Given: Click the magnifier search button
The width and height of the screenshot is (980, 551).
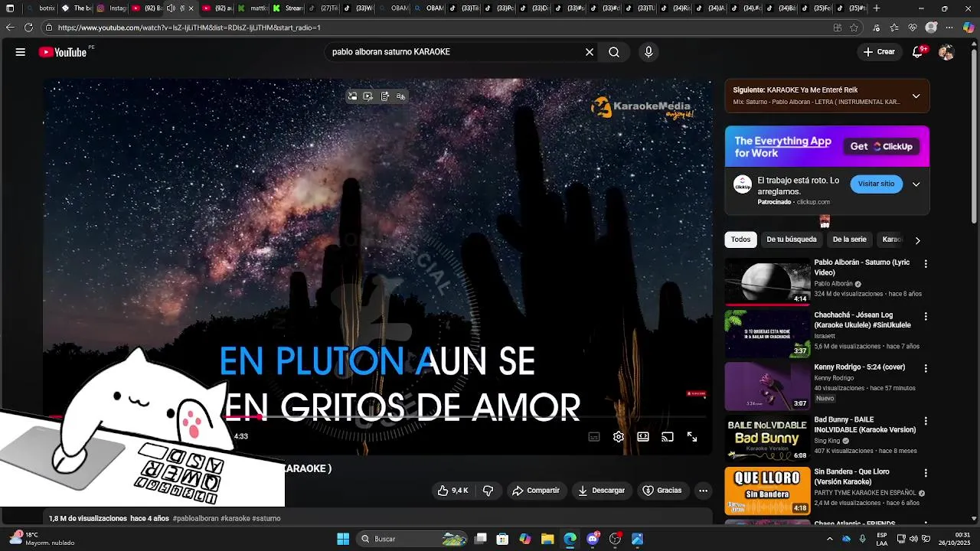Looking at the screenshot, I should pyautogui.click(x=614, y=52).
